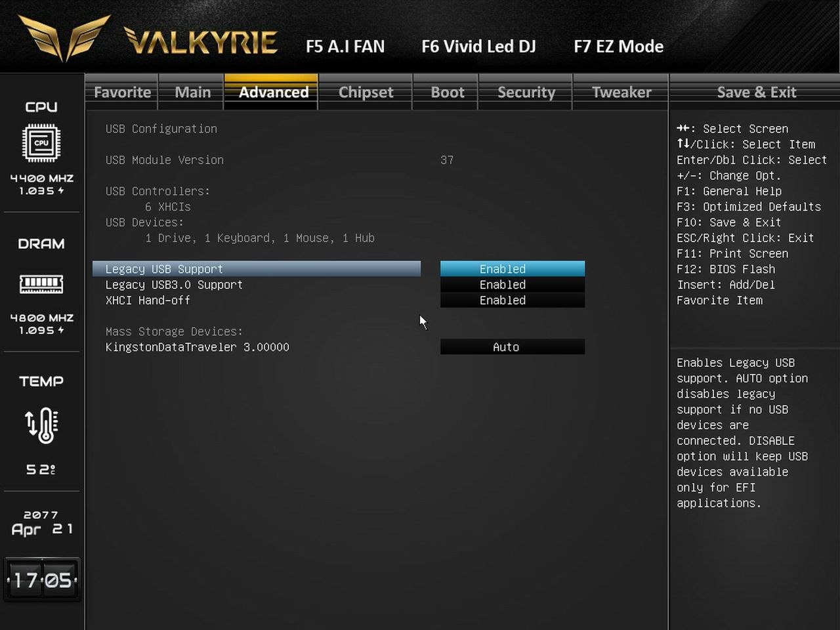The width and height of the screenshot is (840, 630).
Task: Open the Save & Exit tab
Action: point(756,93)
